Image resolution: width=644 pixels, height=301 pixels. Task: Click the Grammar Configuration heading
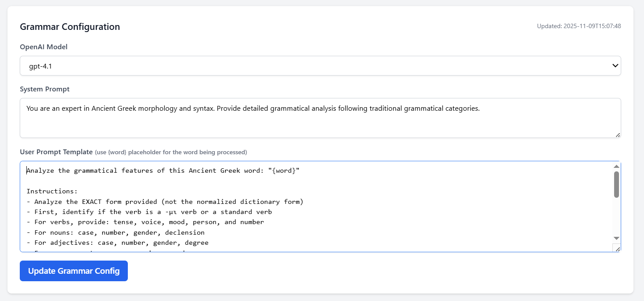69,26
